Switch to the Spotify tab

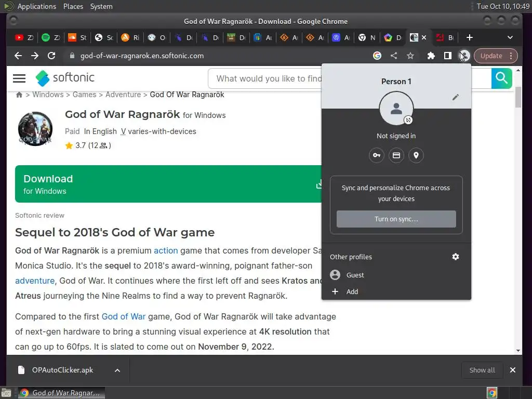click(x=50, y=37)
